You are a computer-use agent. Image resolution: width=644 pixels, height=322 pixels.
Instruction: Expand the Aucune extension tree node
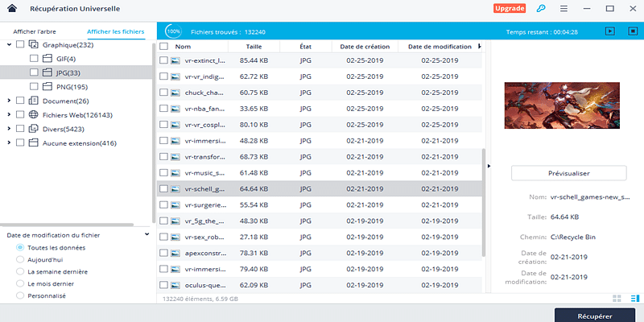pyautogui.click(x=9, y=143)
